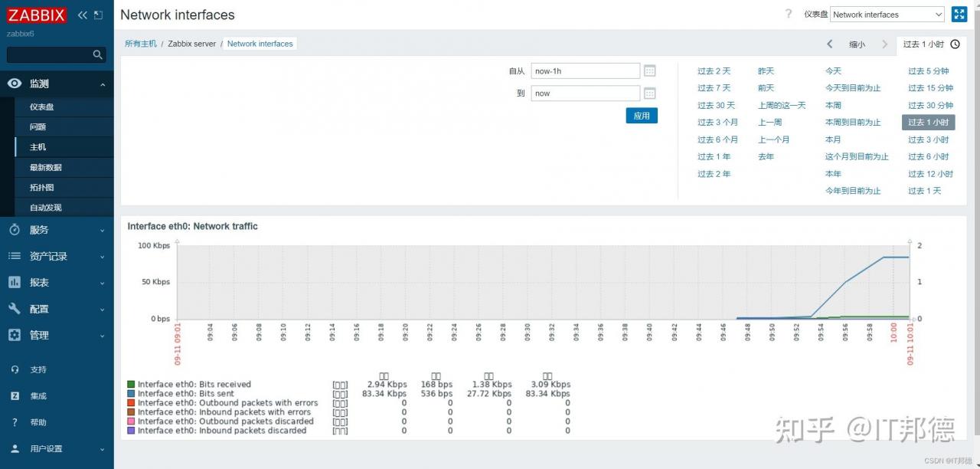Click the eth0 Network traffic graph

point(543,282)
